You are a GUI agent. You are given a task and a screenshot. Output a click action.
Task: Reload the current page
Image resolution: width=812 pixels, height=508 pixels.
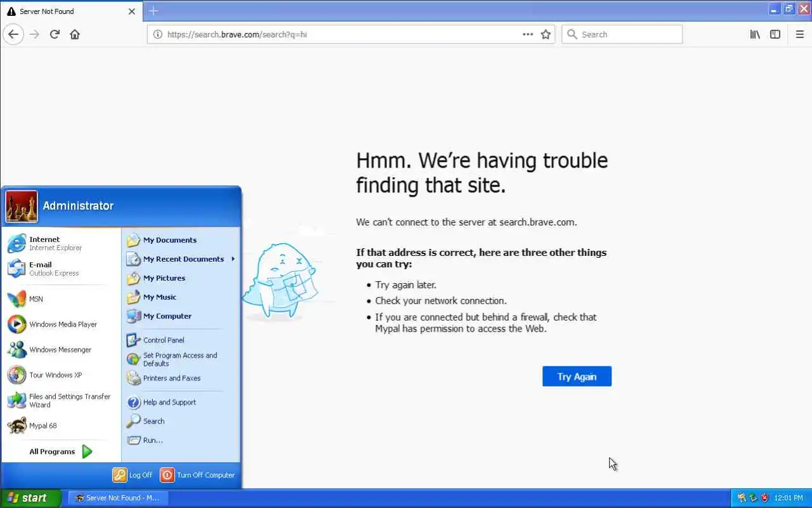pos(55,34)
